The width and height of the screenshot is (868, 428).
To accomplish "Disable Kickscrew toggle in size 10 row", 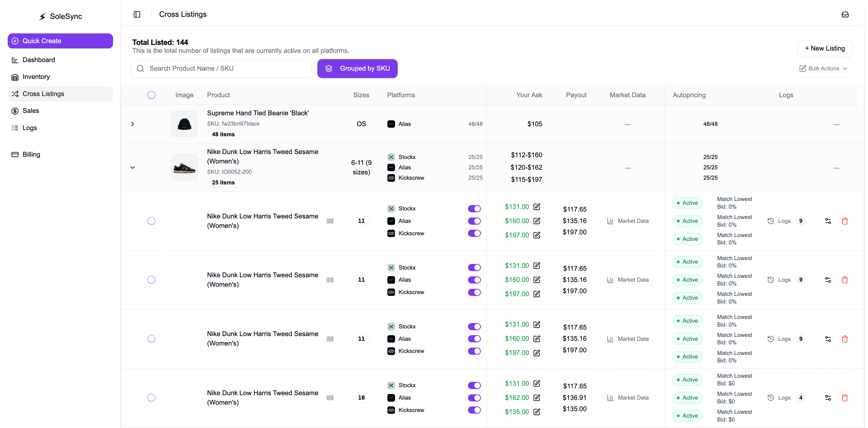I will click(x=474, y=410).
